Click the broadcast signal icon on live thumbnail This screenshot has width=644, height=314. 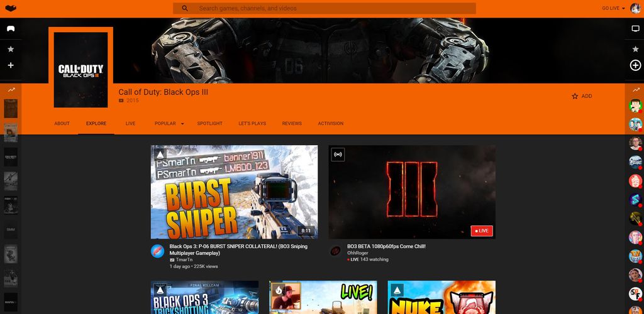click(338, 154)
